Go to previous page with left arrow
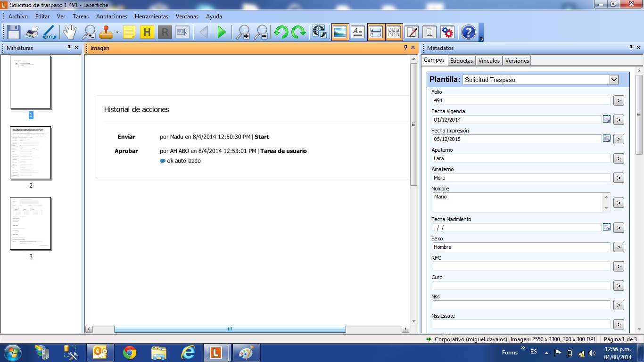This screenshot has height=362, width=644. pos(204,32)
